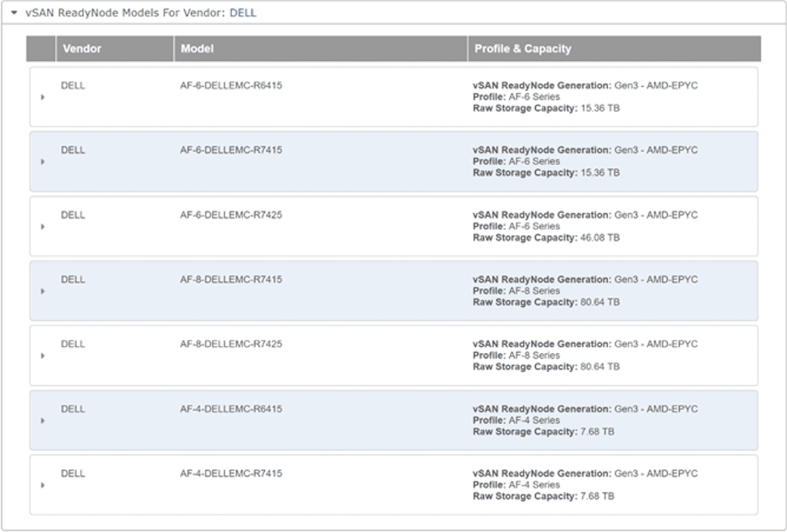Expand the AF-4-DELLEMC-R7415 row

tap(43, 485)
